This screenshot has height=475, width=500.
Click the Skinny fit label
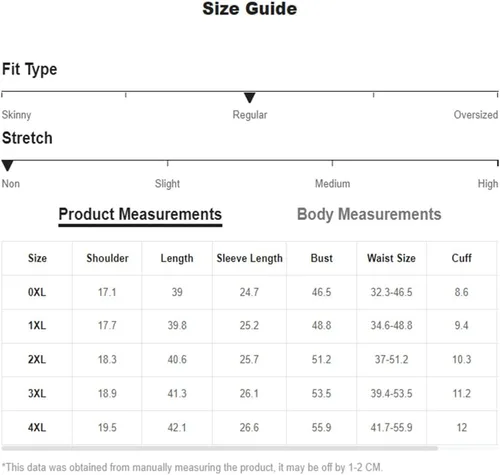tap(16, 115)
